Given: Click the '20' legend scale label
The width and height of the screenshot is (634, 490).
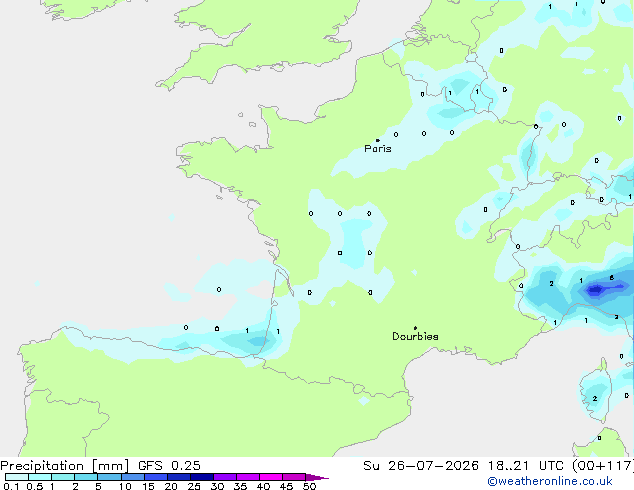Looking at the screenshot, I should click(171, 486).
